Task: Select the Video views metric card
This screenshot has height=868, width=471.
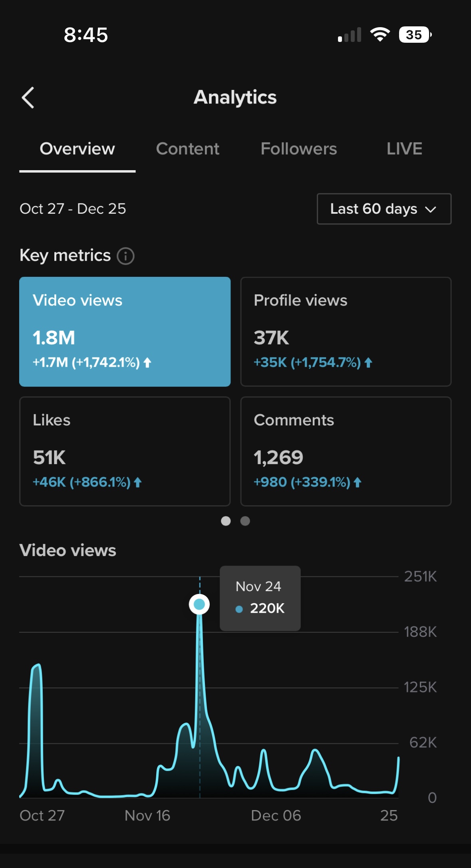Action: pyautogui.click(x=125, y=332)
